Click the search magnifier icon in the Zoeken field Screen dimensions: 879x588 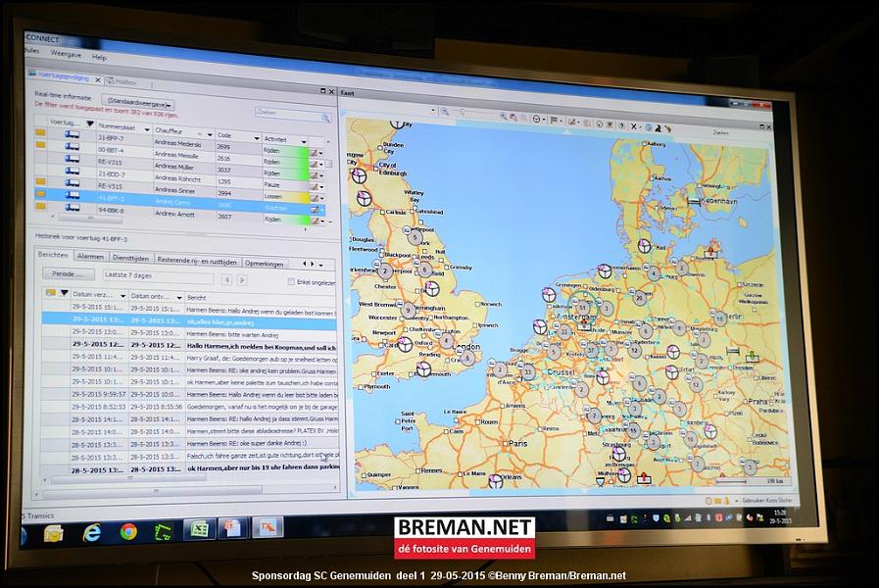325,118
